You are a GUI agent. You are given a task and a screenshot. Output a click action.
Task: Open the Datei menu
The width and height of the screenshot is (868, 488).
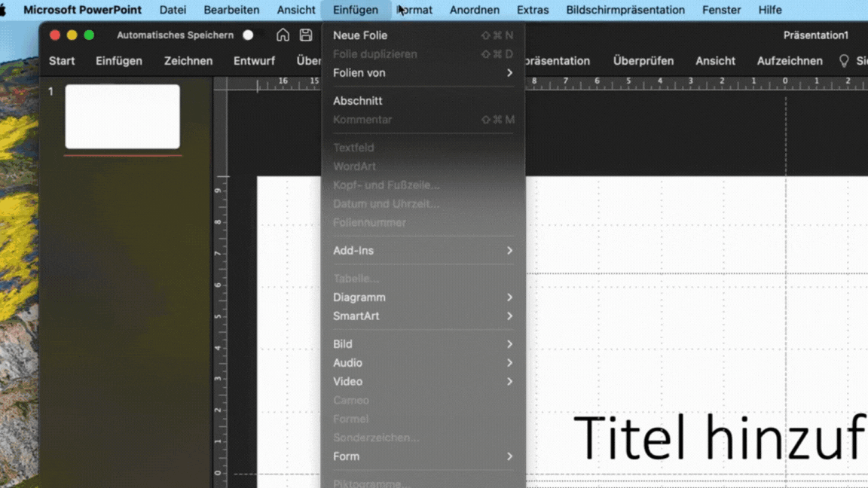[x=173, y=10]
